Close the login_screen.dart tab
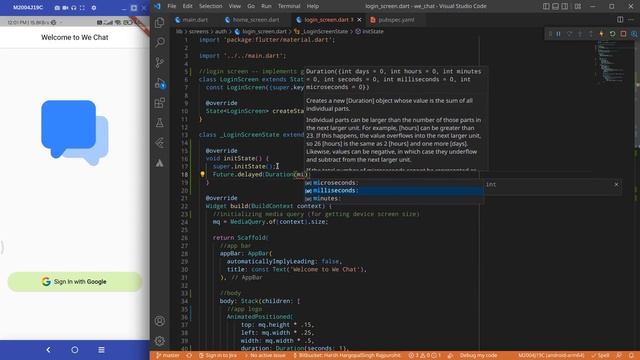 pos(359,20)
